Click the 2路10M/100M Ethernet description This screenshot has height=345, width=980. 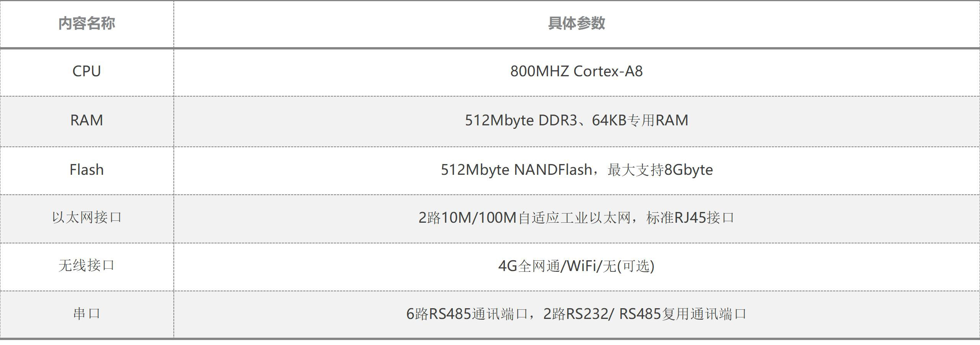click(x=524, y=218)
